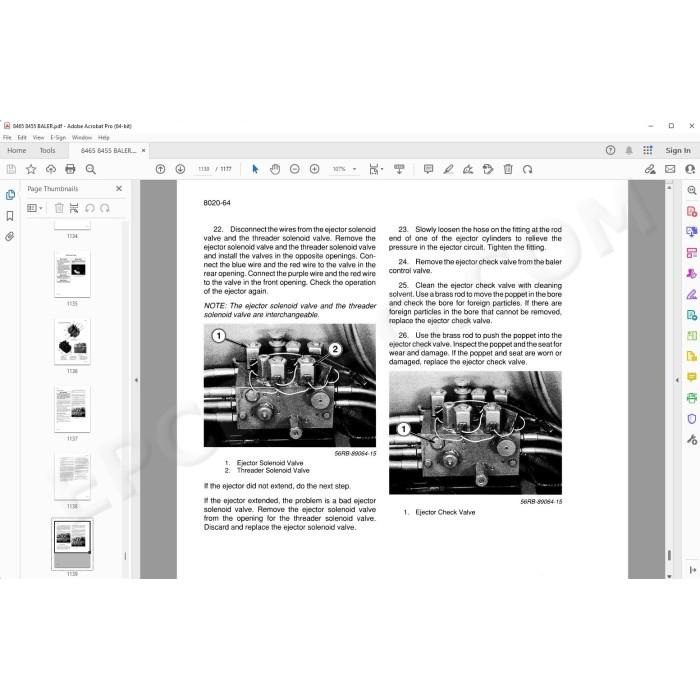
Task: Delete selected thumbnail page
Action: coord(59,208)
